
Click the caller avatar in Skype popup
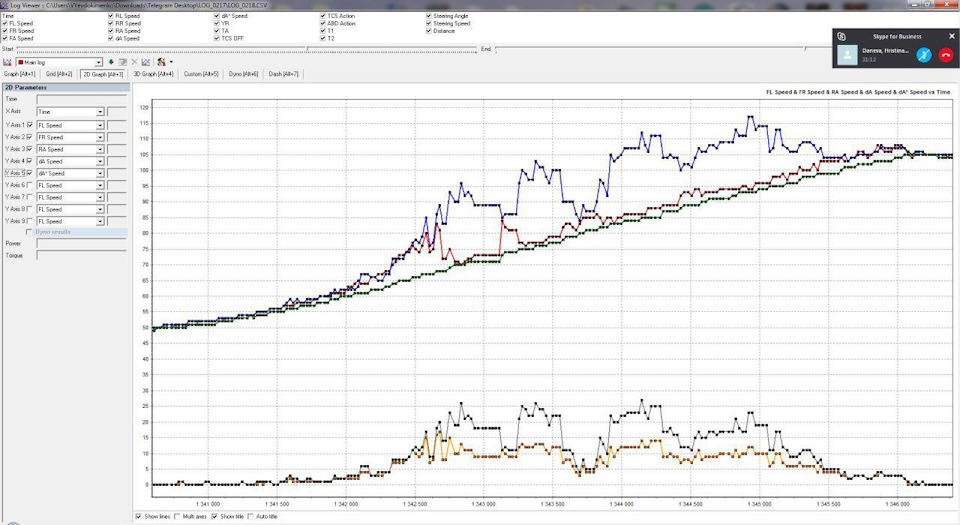pos(847,55)
